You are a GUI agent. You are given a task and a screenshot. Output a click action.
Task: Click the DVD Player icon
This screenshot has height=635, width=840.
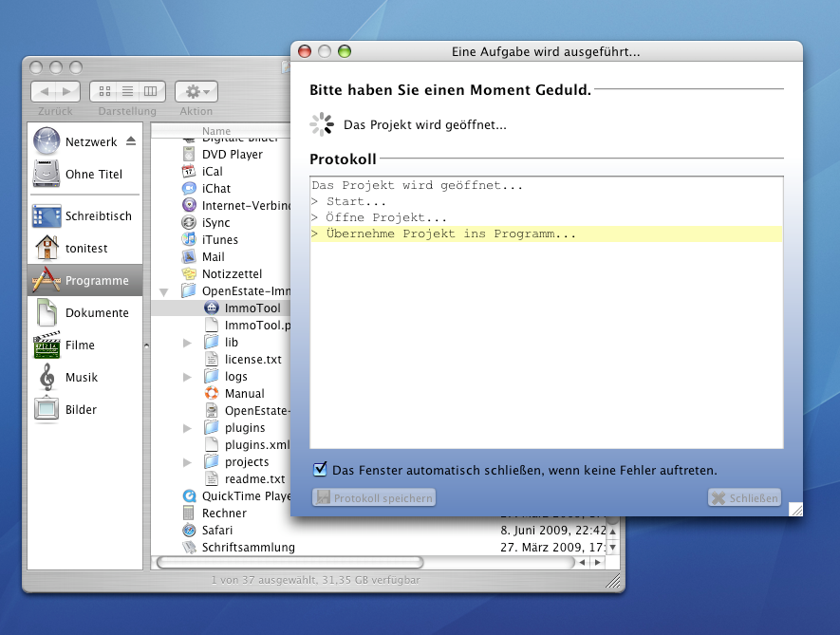point(188,154)
